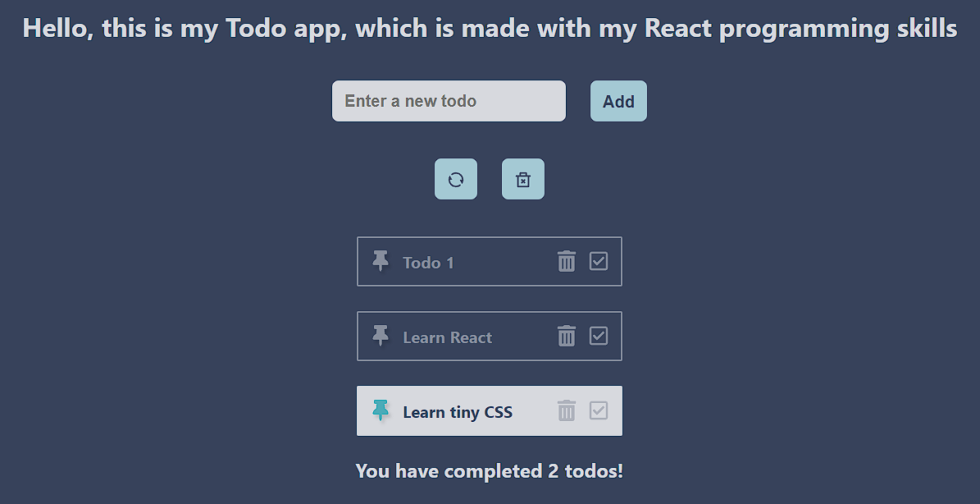The image size is (980, 504).
Task: Toggle the Learn React completed checkbox
Action: 599,336
